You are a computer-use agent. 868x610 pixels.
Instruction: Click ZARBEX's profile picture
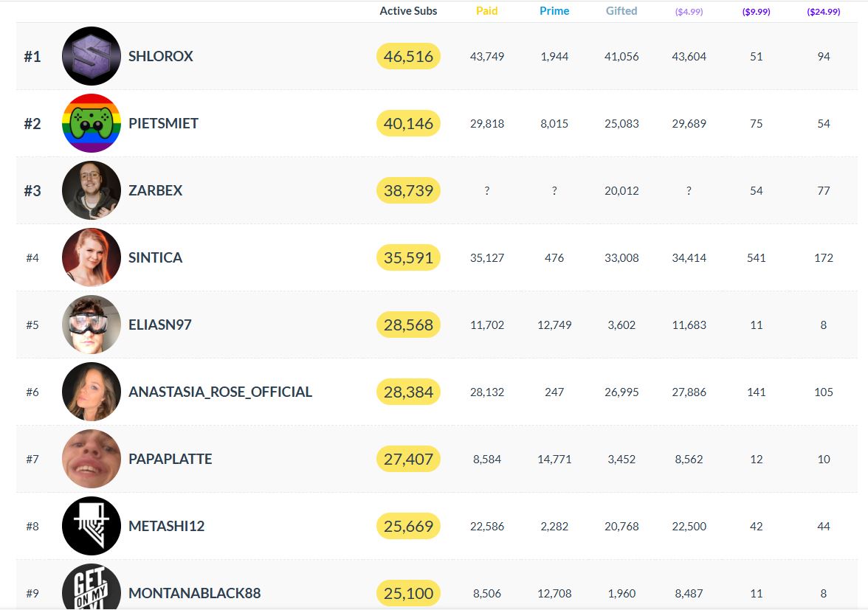pyautogui.click(x=91, y=190)
